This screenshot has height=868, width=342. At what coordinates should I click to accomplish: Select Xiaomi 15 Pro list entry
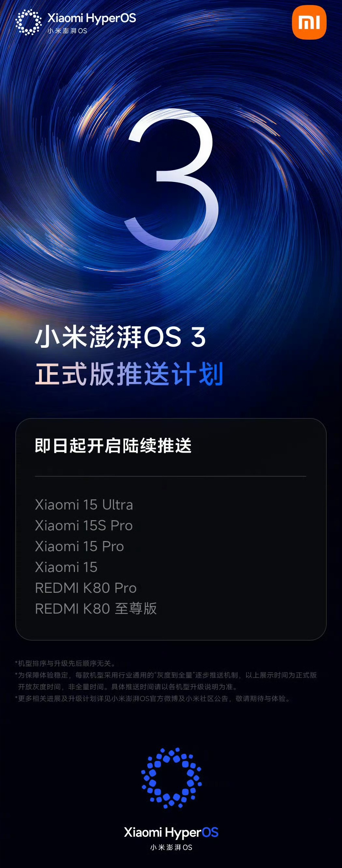(79, 546)
